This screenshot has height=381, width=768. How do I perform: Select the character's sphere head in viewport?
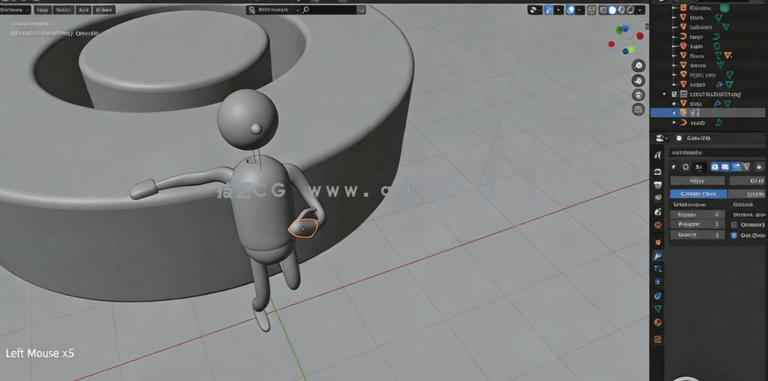coord(247,119)
